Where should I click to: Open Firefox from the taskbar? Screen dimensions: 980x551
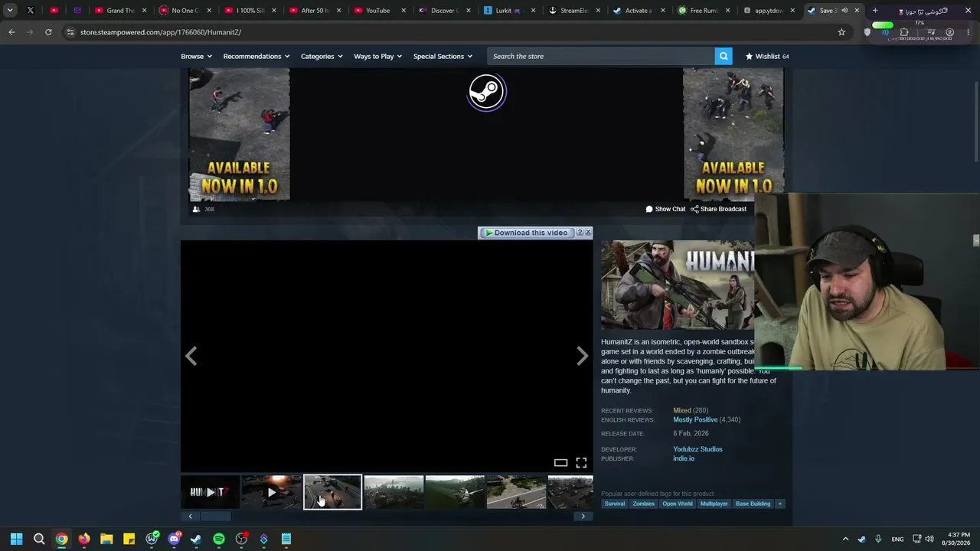(x=84, y=539)
